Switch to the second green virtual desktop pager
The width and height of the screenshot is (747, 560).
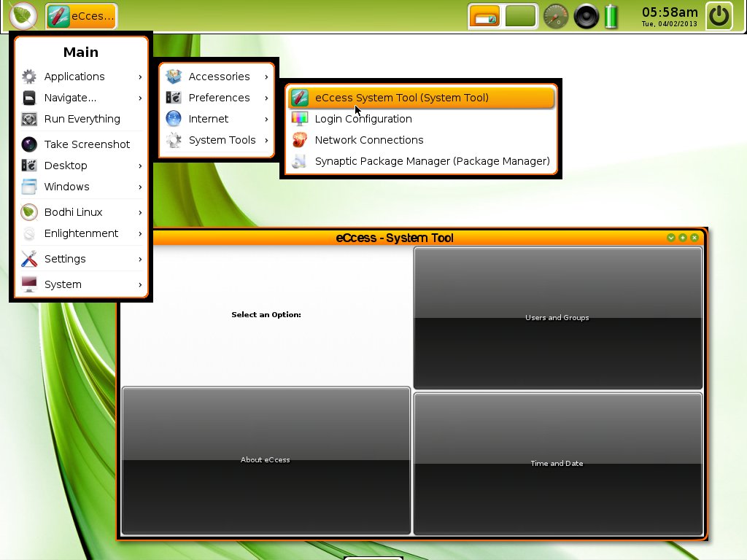tap(520, 16)
